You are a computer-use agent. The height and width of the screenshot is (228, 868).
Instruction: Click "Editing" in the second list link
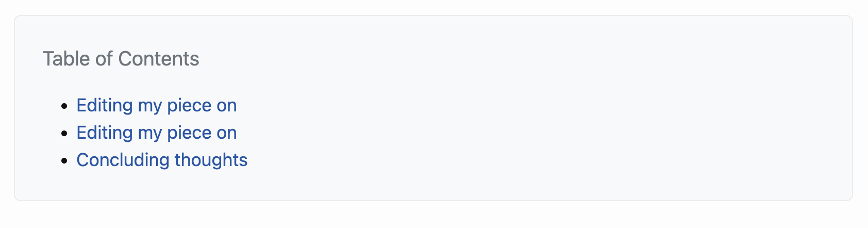pyautogui.click(x=105, y=133)
